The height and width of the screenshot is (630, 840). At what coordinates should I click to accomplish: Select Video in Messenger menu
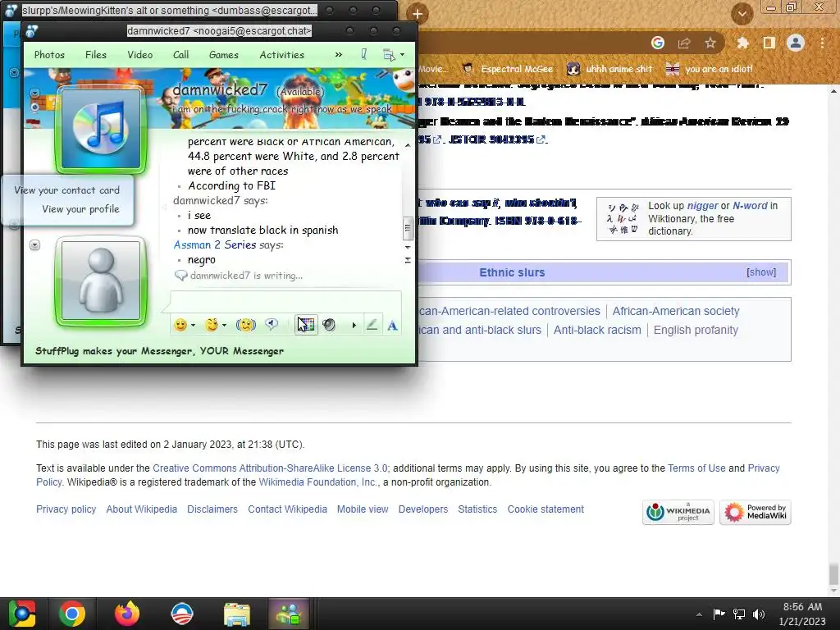(x=139, y=55)
